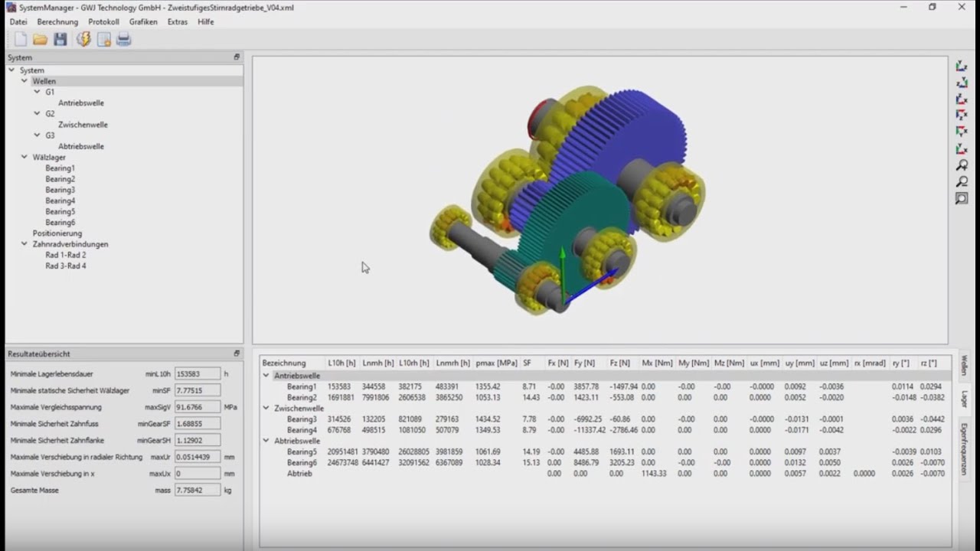The image size is (980, 551).
Task: Collapse the Wälzlager tree node arrow
Action: [24, 157]
